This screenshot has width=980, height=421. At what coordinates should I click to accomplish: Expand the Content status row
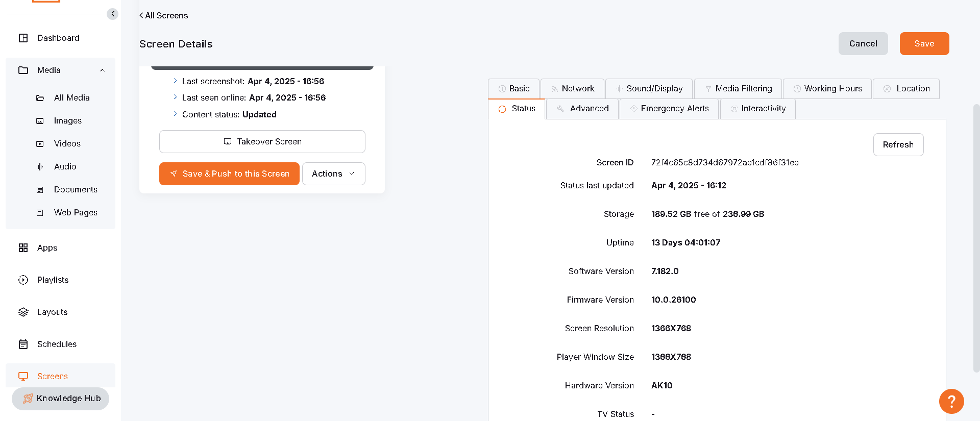tap(175, 114)
